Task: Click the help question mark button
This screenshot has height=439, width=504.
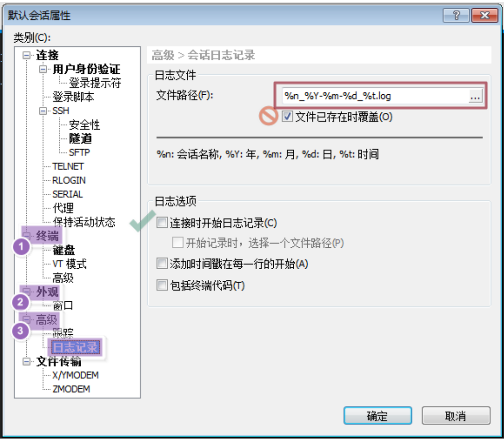Action: click(x=456, y=15)
